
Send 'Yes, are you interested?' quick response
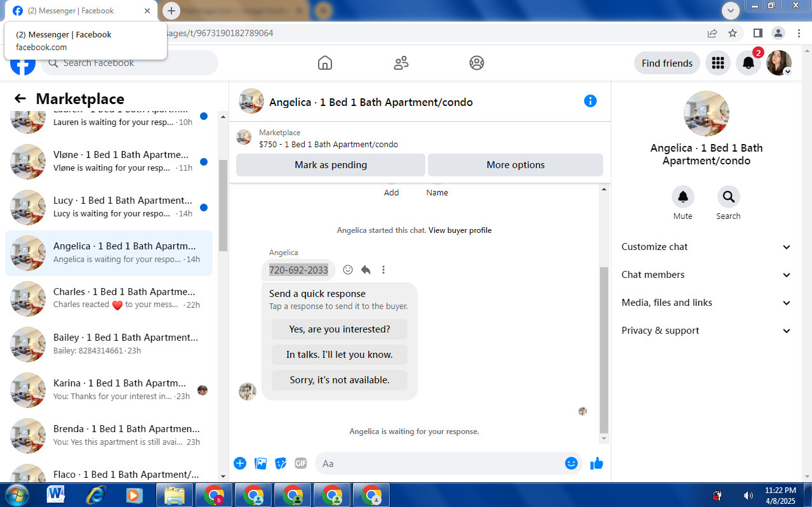340,329
